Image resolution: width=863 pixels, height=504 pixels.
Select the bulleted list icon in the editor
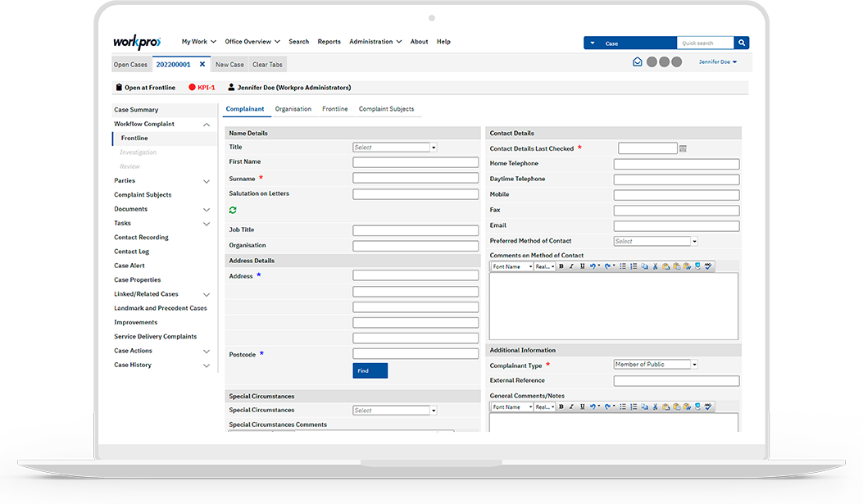[x=623, y=266]
